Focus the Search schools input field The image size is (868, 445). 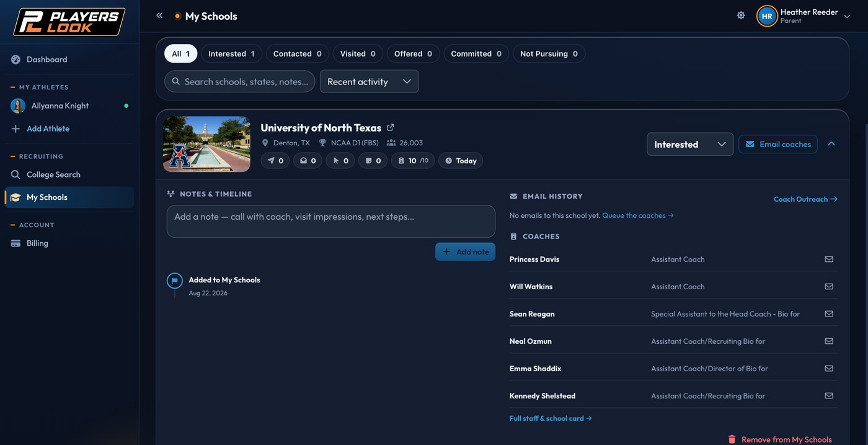pos(240,81)
